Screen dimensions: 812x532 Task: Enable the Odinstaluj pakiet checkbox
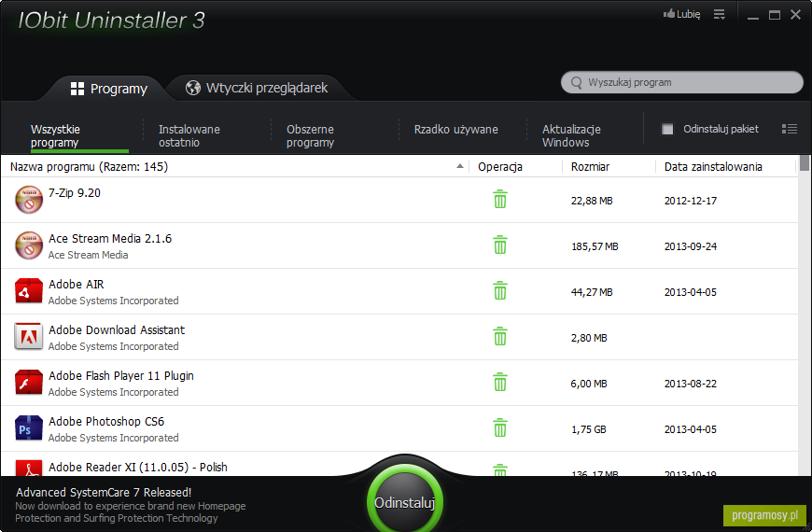[x=667, y=129]
